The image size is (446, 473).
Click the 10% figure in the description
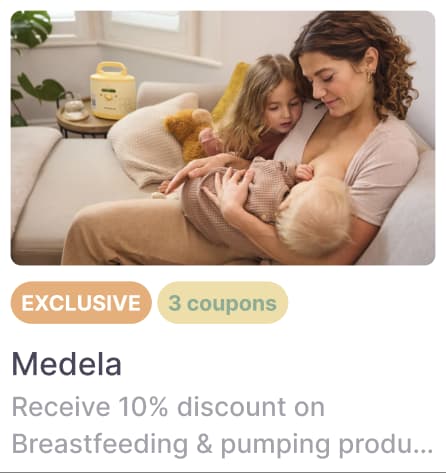143,407
